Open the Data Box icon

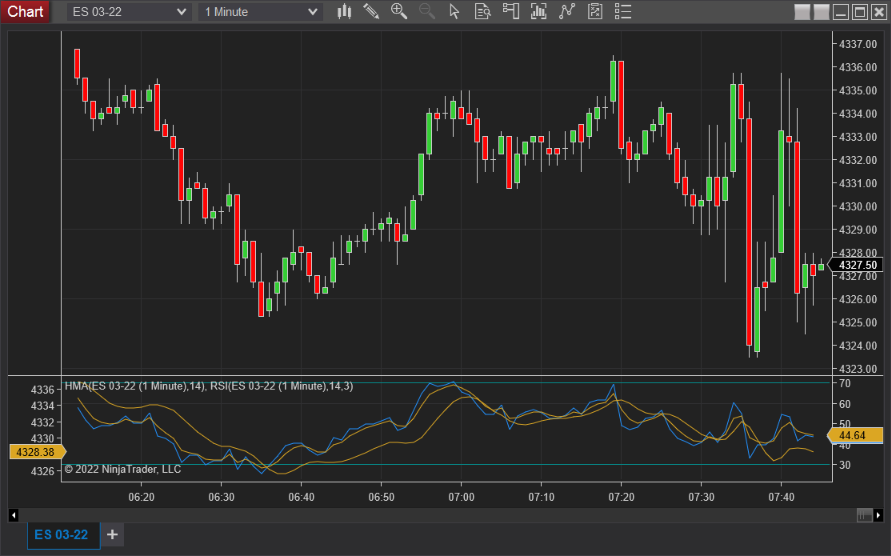(483, 11)
